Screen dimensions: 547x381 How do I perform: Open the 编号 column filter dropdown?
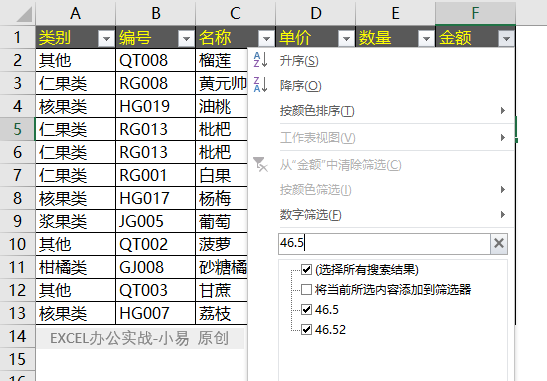pos(186,38)
